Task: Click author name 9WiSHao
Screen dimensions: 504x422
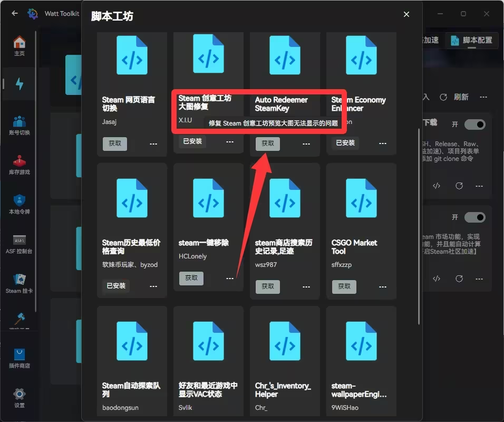Action: 345,408
